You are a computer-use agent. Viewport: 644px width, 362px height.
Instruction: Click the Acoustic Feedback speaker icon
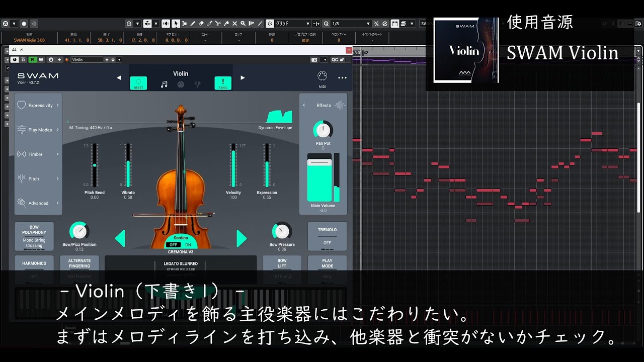pyautogui.click(x=166, y=23)
